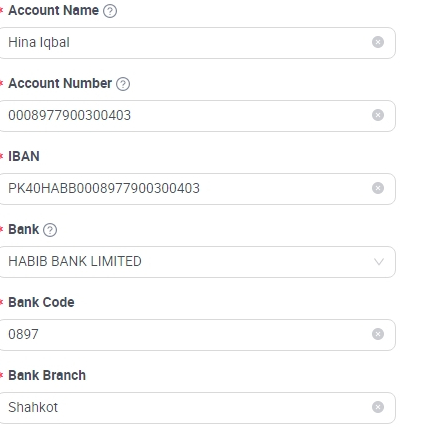Image resolution: width=432 pixels, height=437 pixels.
Task: Click the Bank Code label
Action: click(x=41, y=302)
